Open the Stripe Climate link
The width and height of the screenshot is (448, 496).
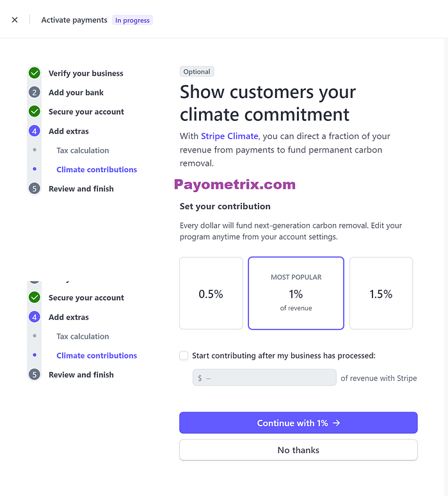pyautogui.click(x=229, y=136)
